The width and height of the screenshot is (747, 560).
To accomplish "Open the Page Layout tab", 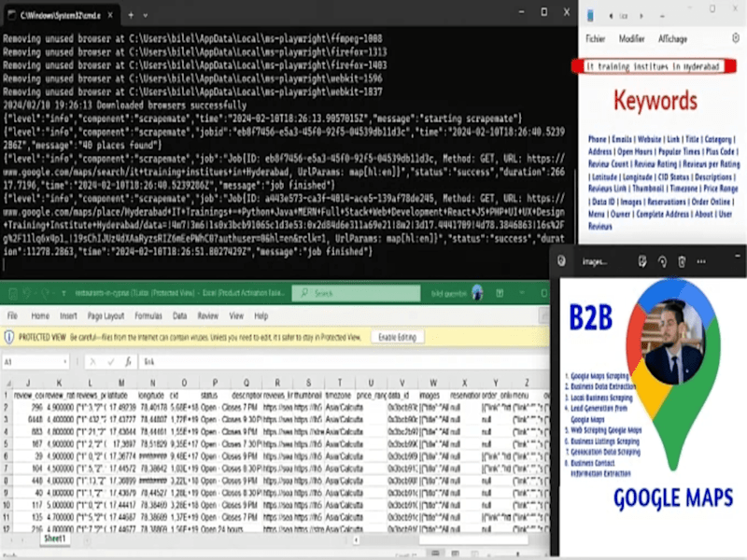I will [x=106, y=315].
